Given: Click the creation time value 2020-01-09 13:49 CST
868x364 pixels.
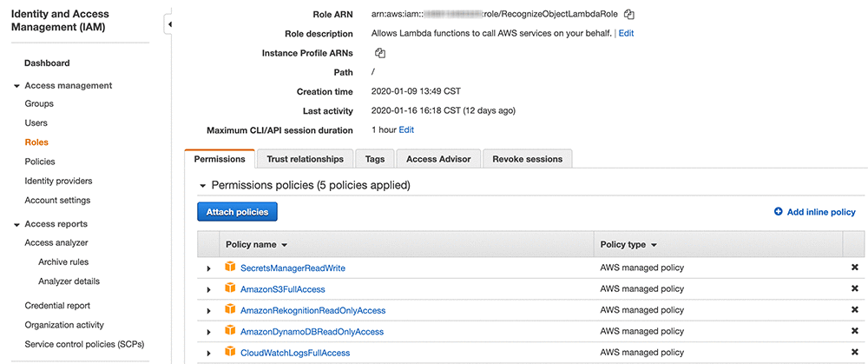Looking at the screenshot, I should pos(417,91).
